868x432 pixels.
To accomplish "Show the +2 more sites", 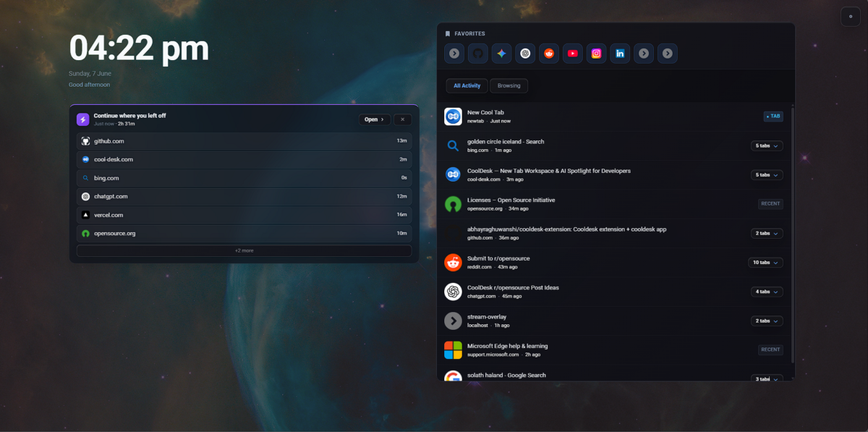I will 244,250.
